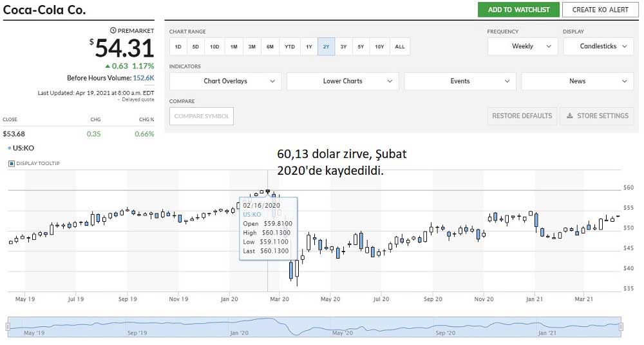Click the $54.31 premarket price
Viewport: 644px width, 345px height.
pyautogui.click(x=122, y=48)
